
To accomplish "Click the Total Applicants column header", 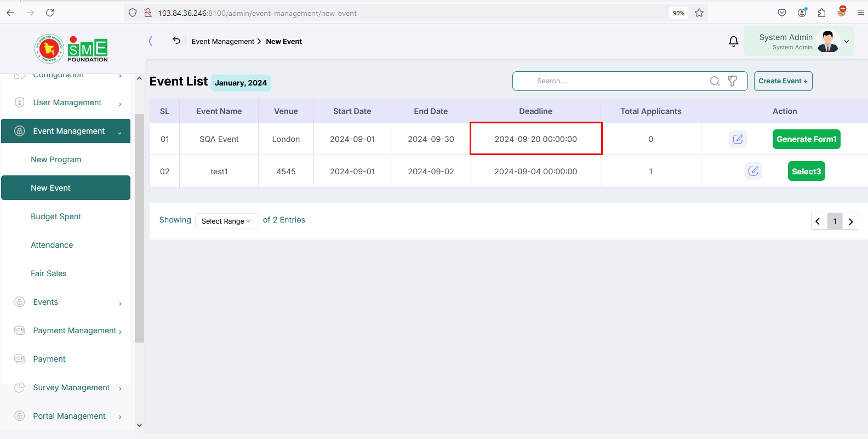I will point(651,111).
